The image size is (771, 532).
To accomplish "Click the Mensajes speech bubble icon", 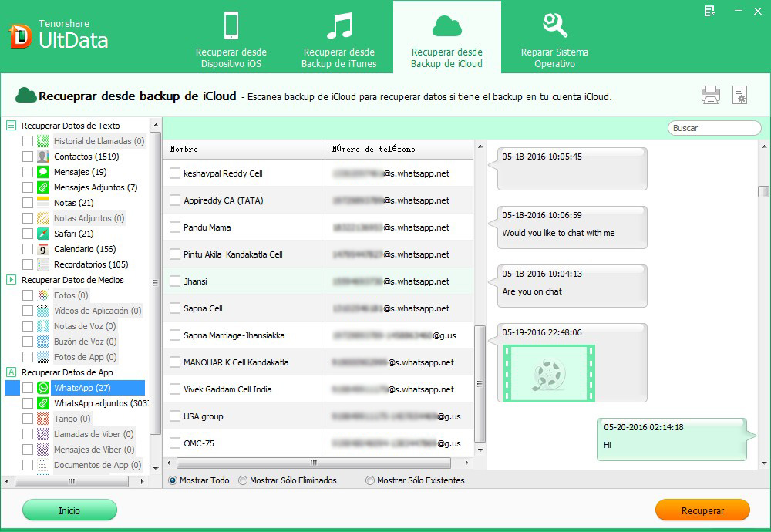I will (43, 172).
